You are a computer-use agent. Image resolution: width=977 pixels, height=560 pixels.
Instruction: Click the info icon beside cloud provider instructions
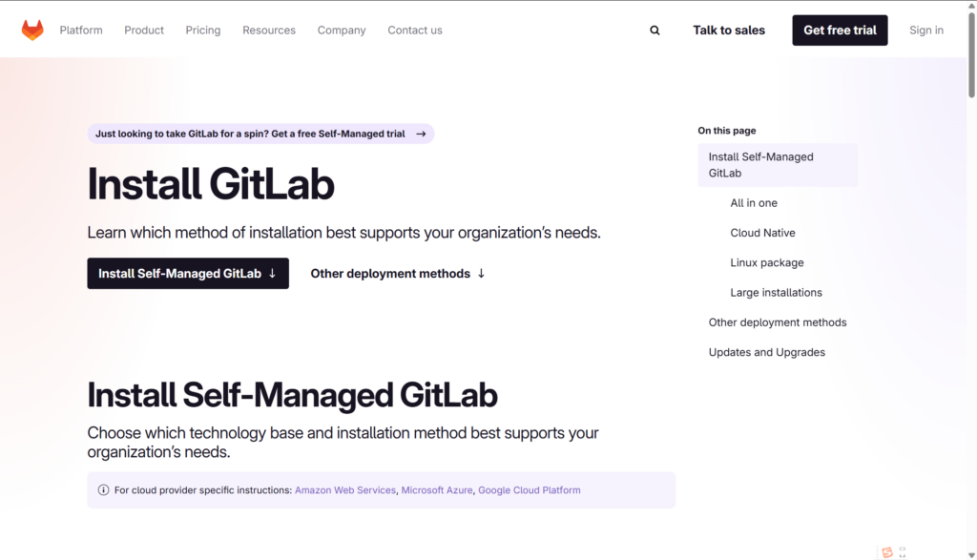click(103, 490)
